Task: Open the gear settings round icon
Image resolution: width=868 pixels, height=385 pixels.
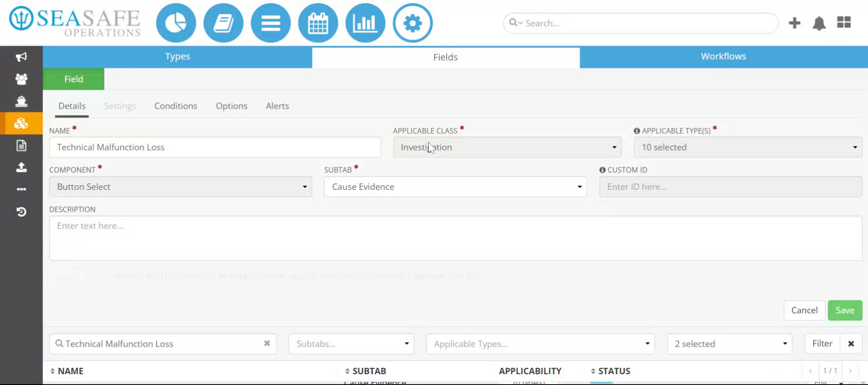Action: tap(413, 23)
